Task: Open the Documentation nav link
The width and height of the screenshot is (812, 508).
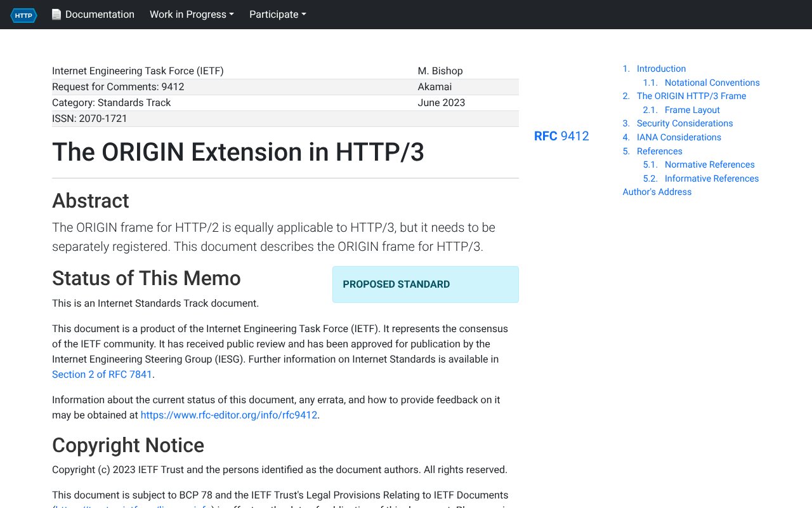Action: point(99,14)
